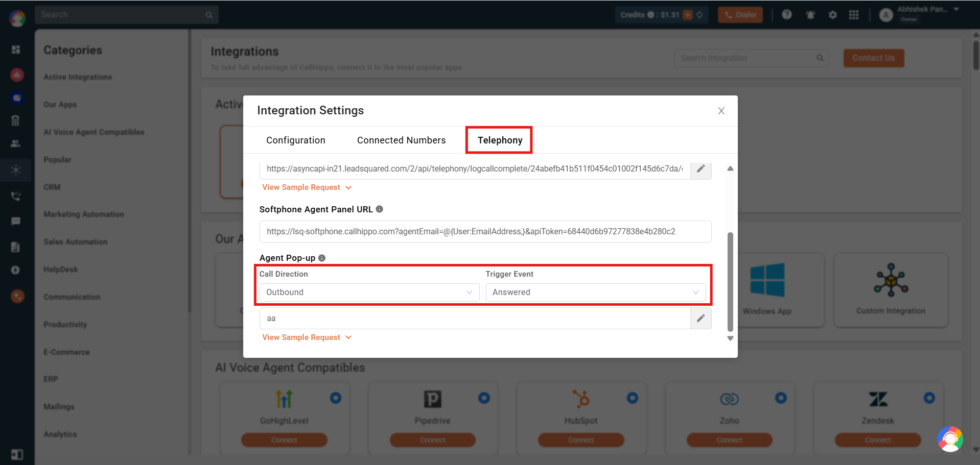Open the Trigger Event dropdown showing Answered

tap(595, 292)
